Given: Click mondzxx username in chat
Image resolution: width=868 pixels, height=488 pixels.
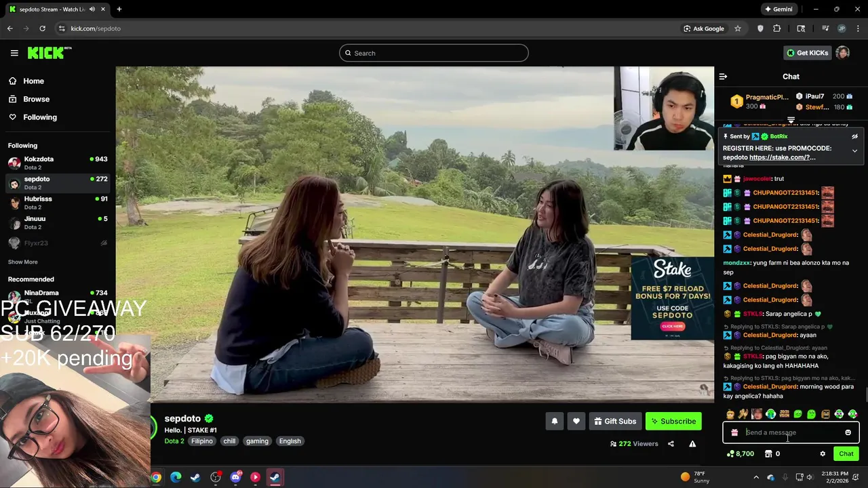Looking at the screenshot, I should pos(737,263).
